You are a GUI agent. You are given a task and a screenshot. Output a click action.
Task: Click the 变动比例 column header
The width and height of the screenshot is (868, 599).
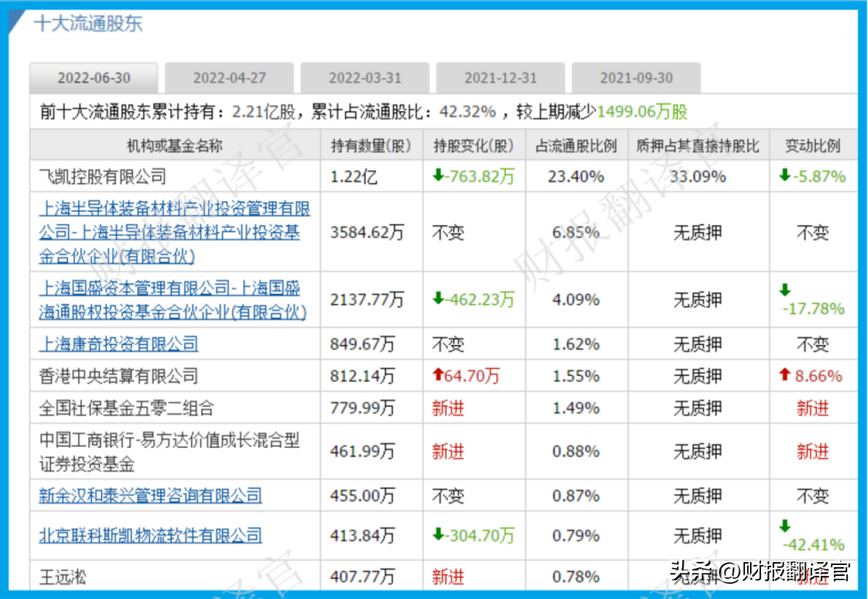click(813, 145)
